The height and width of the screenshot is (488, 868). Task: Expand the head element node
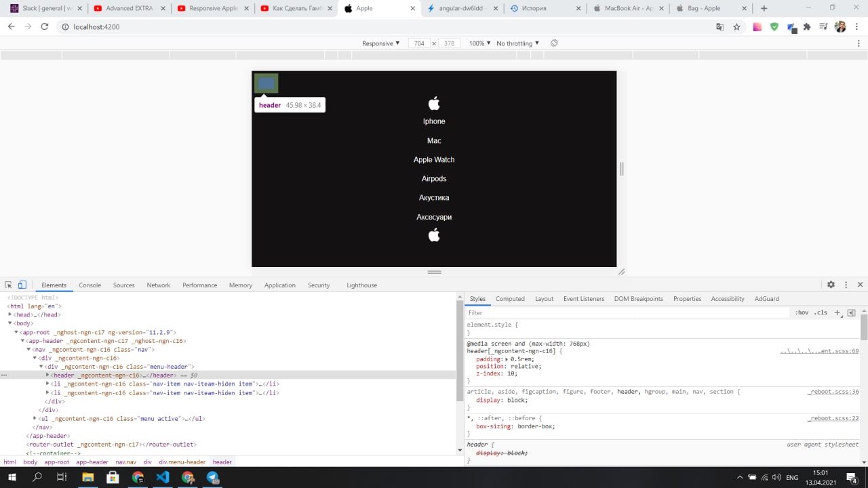(10, 314)
